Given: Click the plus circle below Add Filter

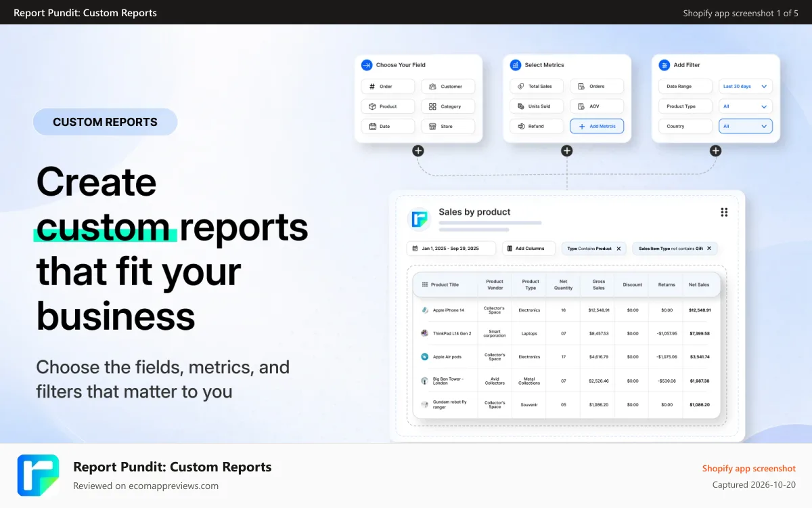Looking at the screenshot, I should pos(715,150).
